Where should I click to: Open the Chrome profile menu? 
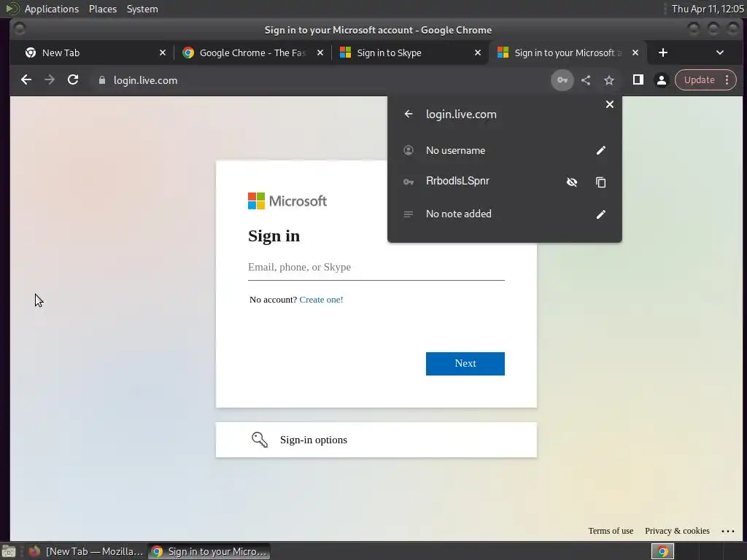tap(661, 80)
